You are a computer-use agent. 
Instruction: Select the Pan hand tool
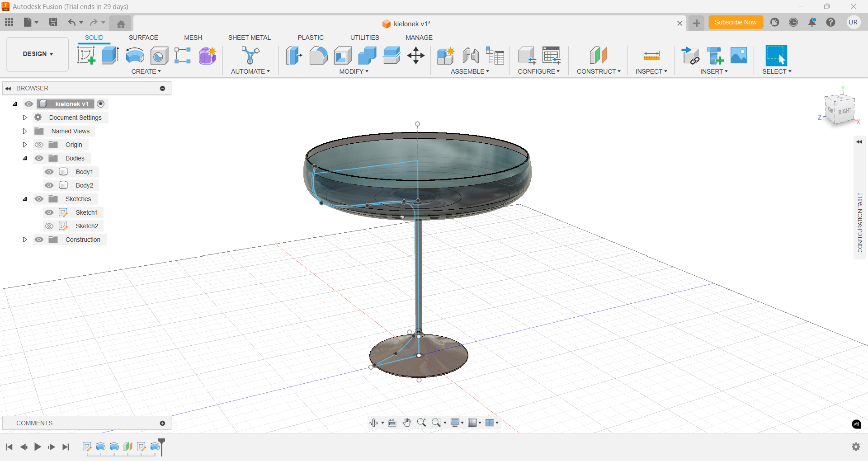point(407,423)
